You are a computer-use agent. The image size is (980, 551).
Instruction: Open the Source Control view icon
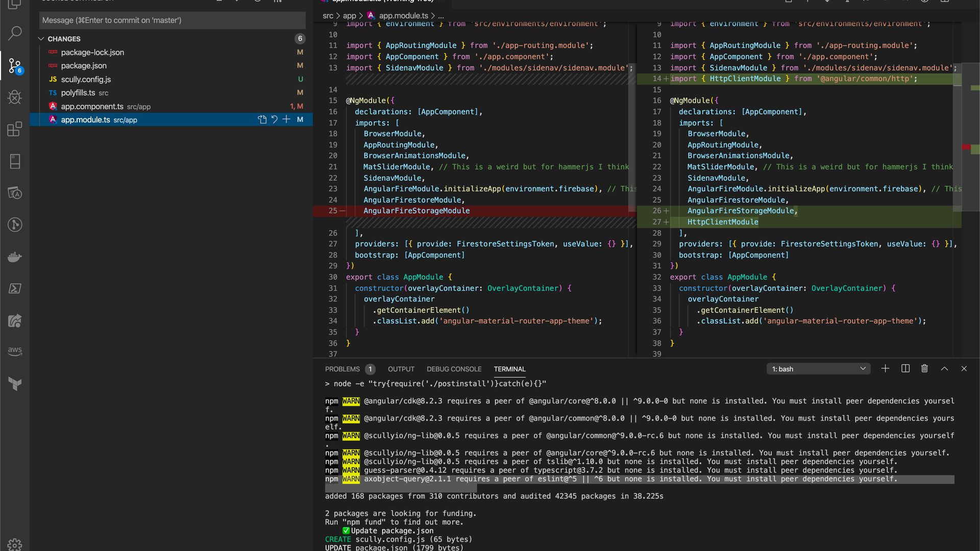[x=15, y=65]
